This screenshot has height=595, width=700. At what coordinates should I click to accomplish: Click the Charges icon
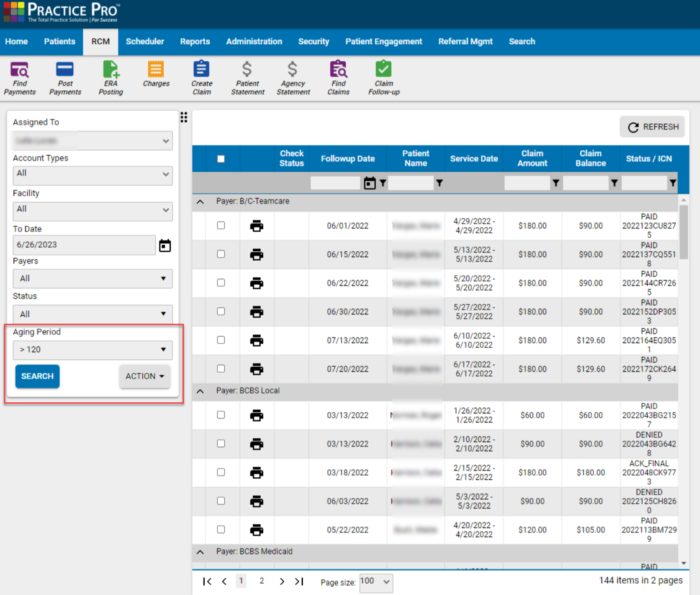(155, 77)
